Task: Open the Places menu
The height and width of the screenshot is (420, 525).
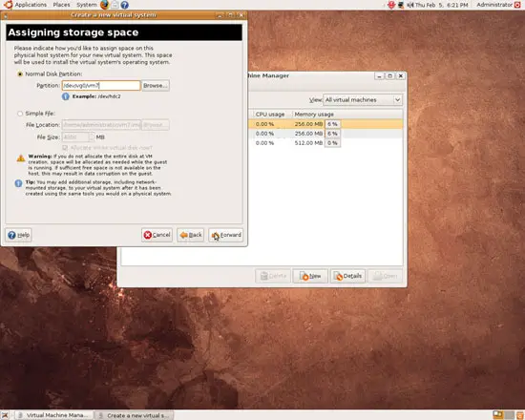Action: tap(62, 5)
